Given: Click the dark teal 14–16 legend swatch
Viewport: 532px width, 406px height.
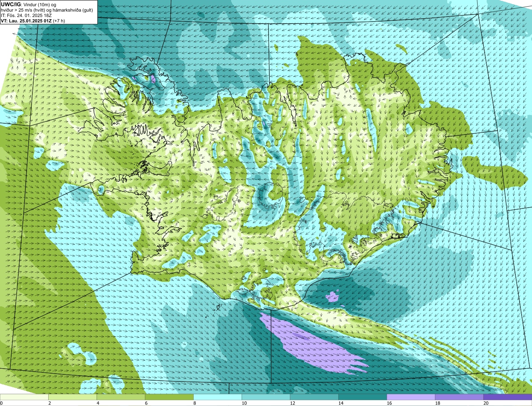Looking at the screenshot, I should point(362,397).
